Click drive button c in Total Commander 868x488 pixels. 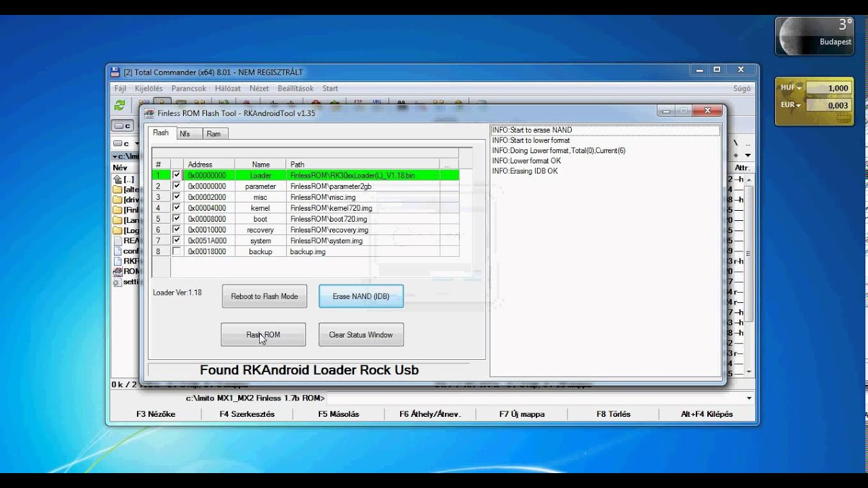123,125
